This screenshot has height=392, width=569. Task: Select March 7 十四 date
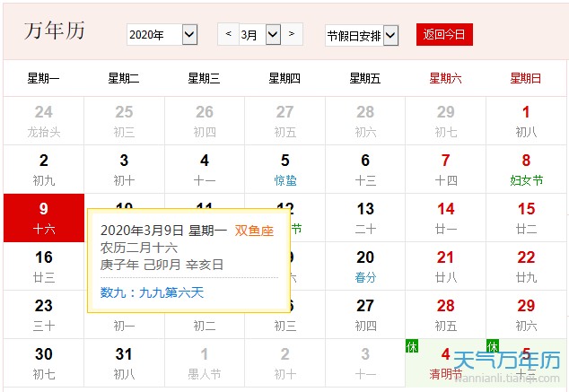tap(446, 170)
